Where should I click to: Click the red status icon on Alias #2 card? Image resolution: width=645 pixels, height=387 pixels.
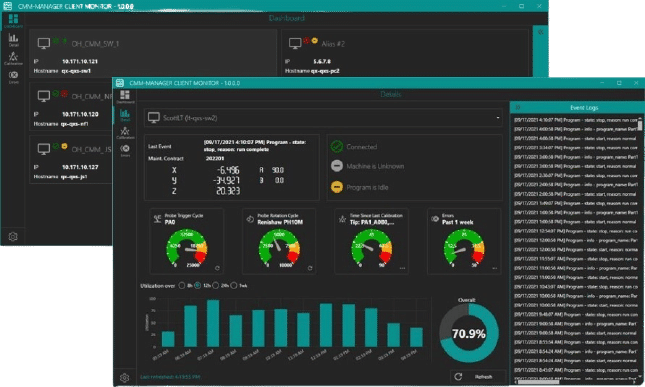(x=306, y=40)
